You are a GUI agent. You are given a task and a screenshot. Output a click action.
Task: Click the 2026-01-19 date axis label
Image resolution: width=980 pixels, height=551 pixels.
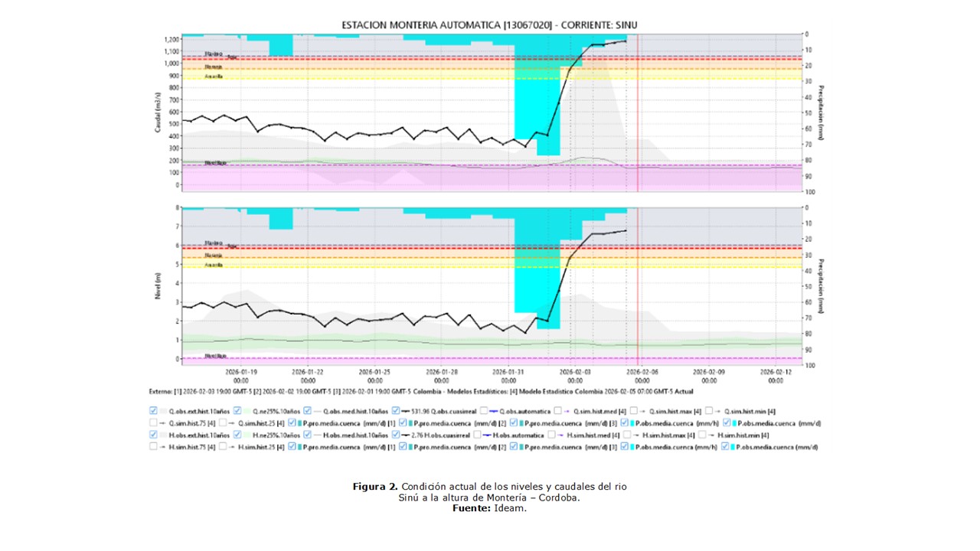point(240,375)
